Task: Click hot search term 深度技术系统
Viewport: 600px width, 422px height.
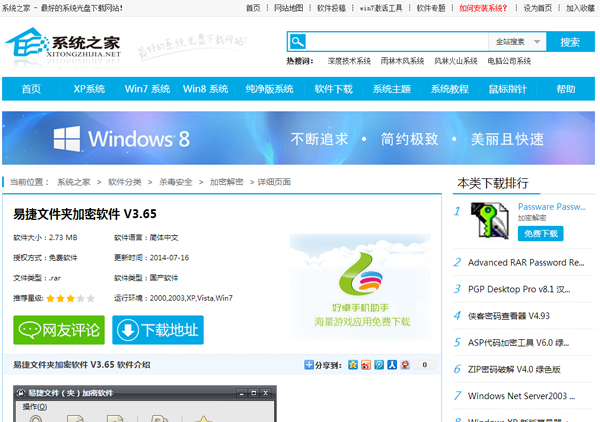Action: click(x=349, y=61)
